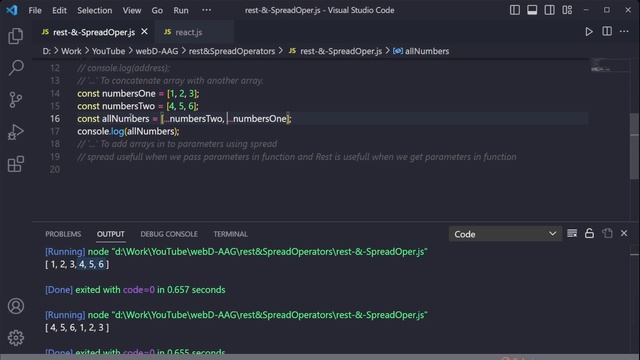Open editor More Actions ellipsis
Screen dimensions: 640x360
[x=624, y=31]
